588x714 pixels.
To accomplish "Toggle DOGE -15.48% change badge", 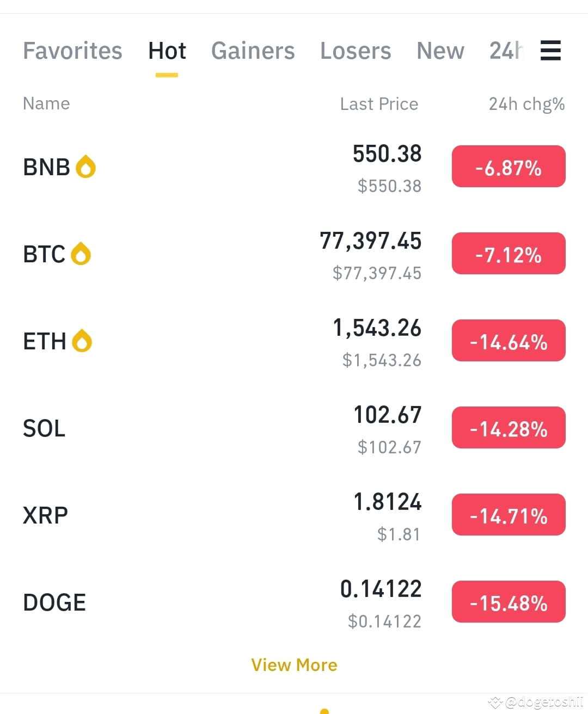I will 509,602.
